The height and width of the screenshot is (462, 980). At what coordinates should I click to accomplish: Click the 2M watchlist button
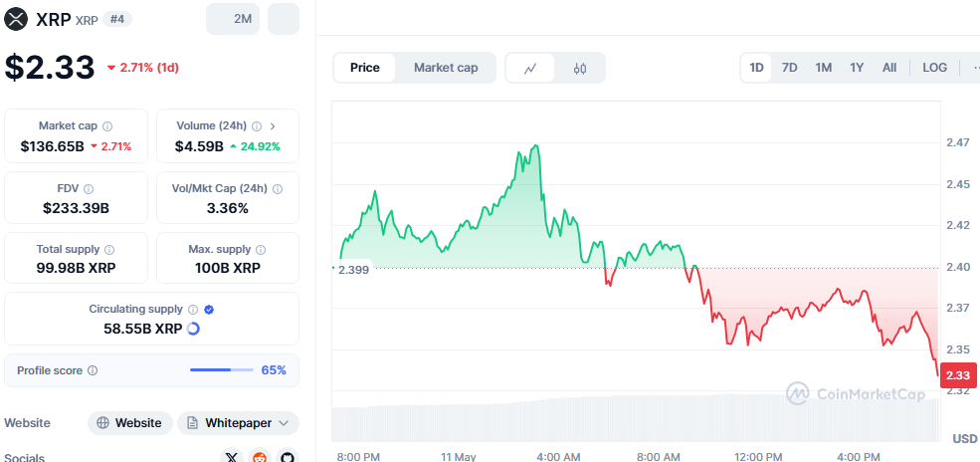pos(232,19)
